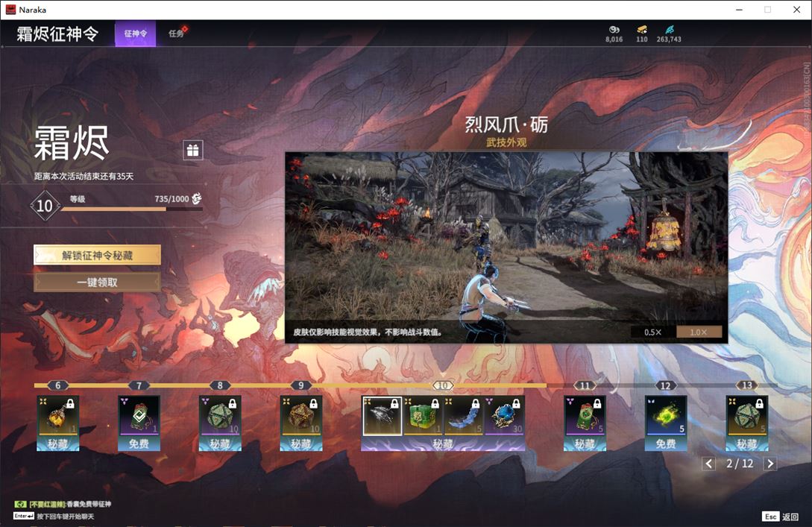Open the 征神令 tab
Screen dimensions: 812x527
135,34
